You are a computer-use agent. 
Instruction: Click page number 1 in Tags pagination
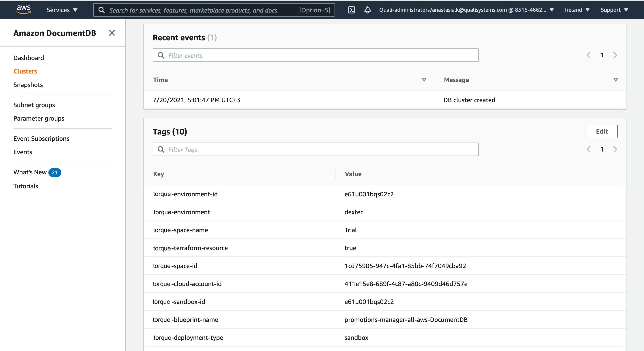(x=602, y=149)
